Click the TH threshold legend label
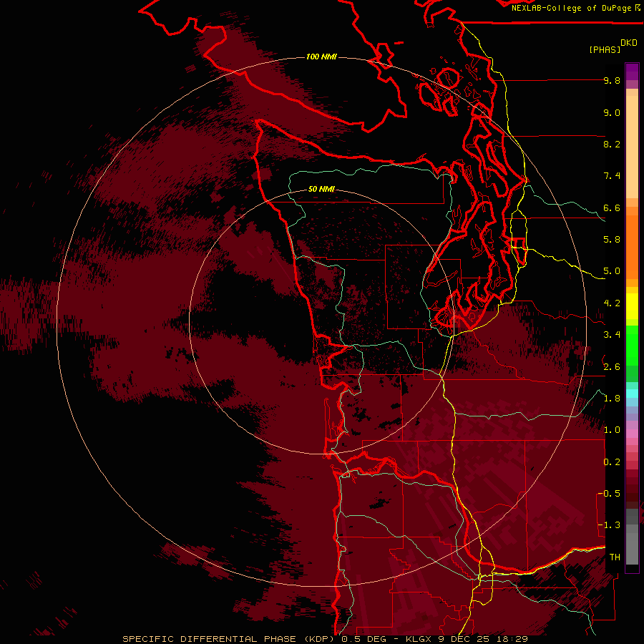Viewport: 644px width, 644px height. (x=615, y=557)
